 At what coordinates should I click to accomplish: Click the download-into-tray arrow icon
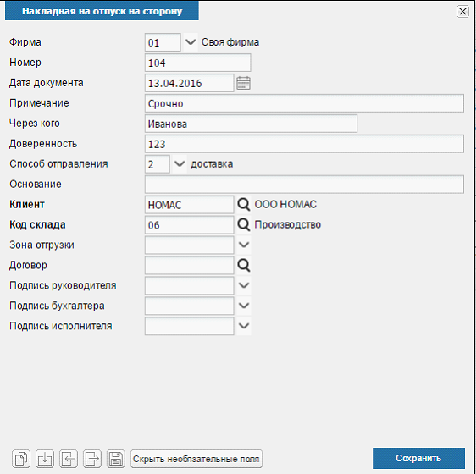[45, 458]
